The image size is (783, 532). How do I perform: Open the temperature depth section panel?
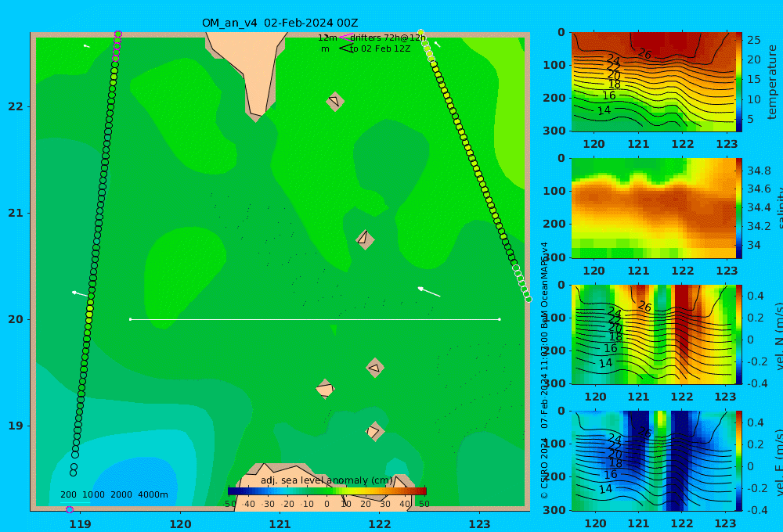(x=653, y=82)
